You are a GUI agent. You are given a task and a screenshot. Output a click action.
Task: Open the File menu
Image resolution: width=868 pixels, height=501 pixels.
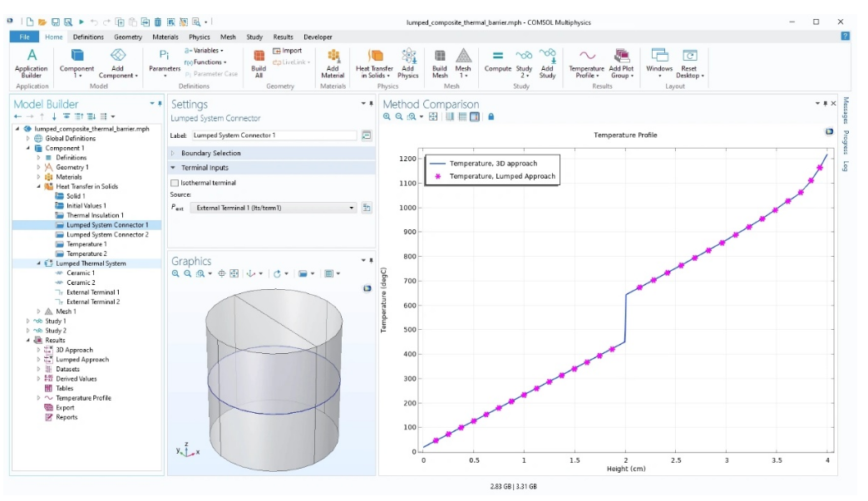[24, 37]
